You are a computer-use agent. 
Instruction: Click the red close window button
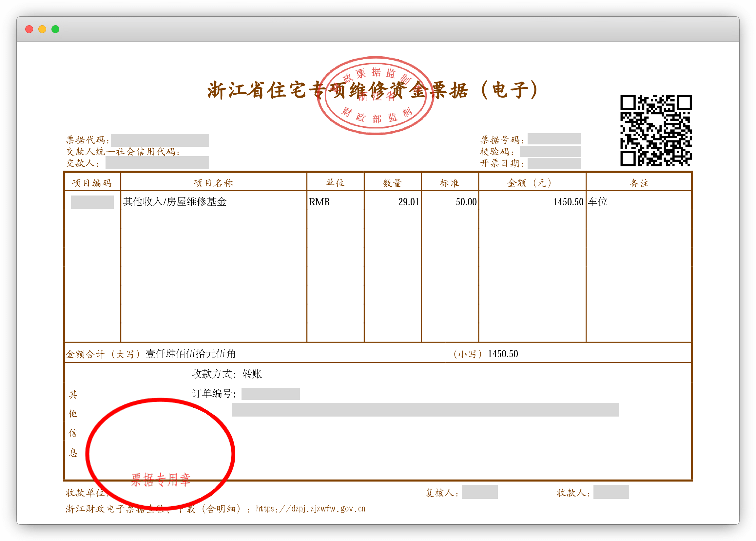pos(29,29)
